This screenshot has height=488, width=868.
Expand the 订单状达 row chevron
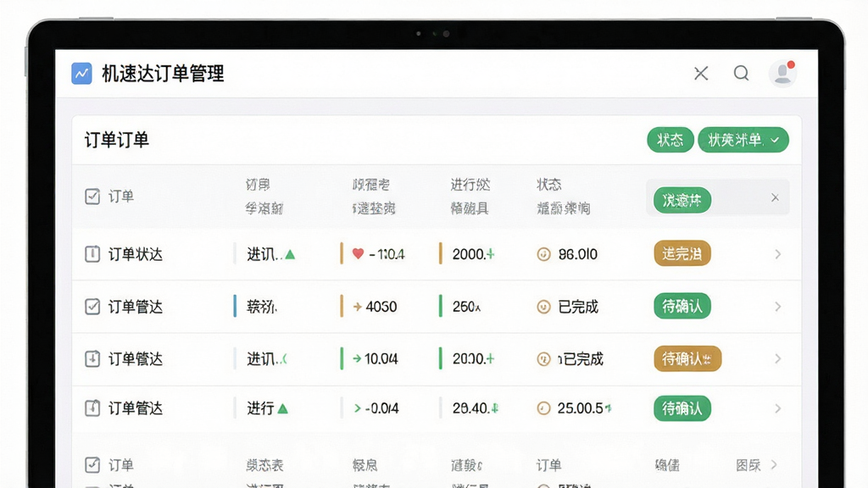click(x=778, y=254)
